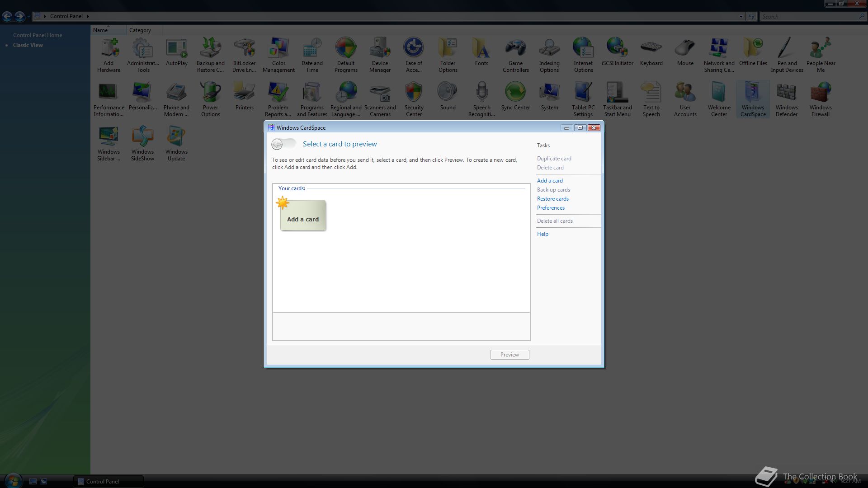Select the Windows CardSpace control panel icon
868x488 pixels.
click(753, 99)
